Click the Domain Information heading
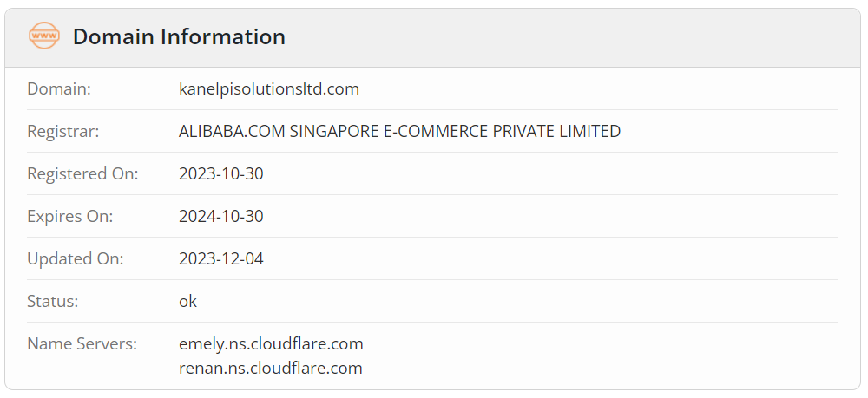This screenshot has width=868, height=398. click(179, 37)
